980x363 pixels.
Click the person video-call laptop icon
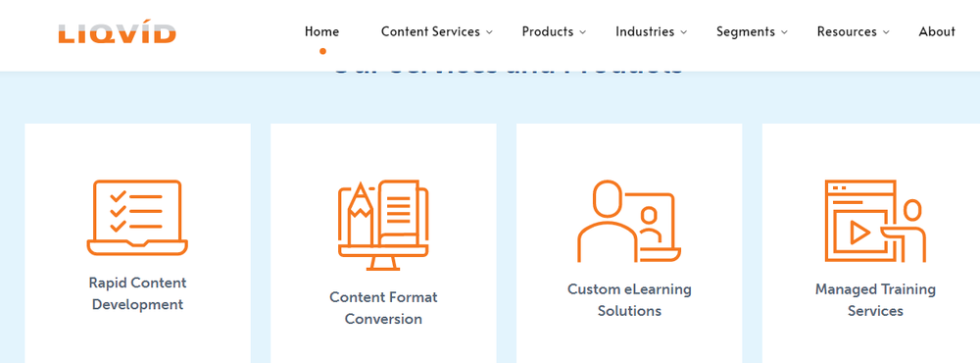629,221
